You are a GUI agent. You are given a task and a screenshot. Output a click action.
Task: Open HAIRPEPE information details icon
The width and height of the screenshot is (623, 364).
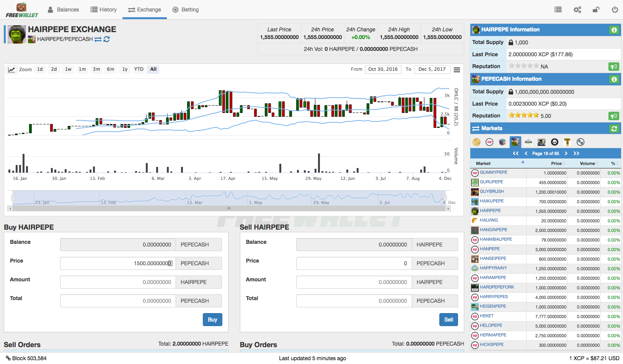click(614, 30)
